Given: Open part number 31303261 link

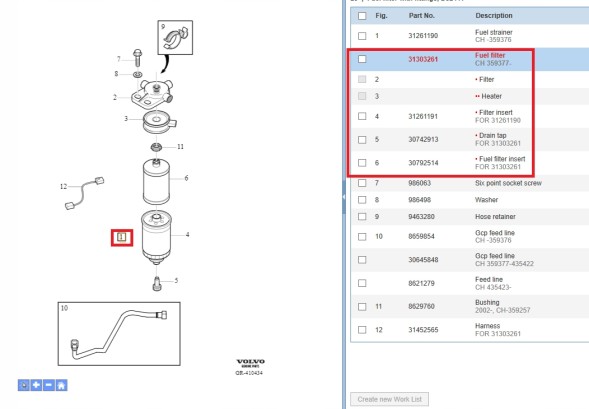Looking at the screenshot, I should click(423, 59).
